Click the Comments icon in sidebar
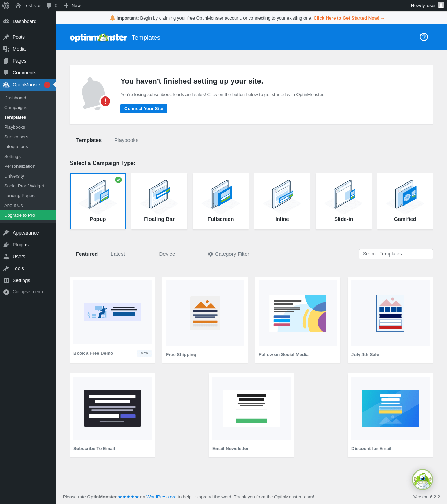447x504 pixels. click(x=6, y=73)
